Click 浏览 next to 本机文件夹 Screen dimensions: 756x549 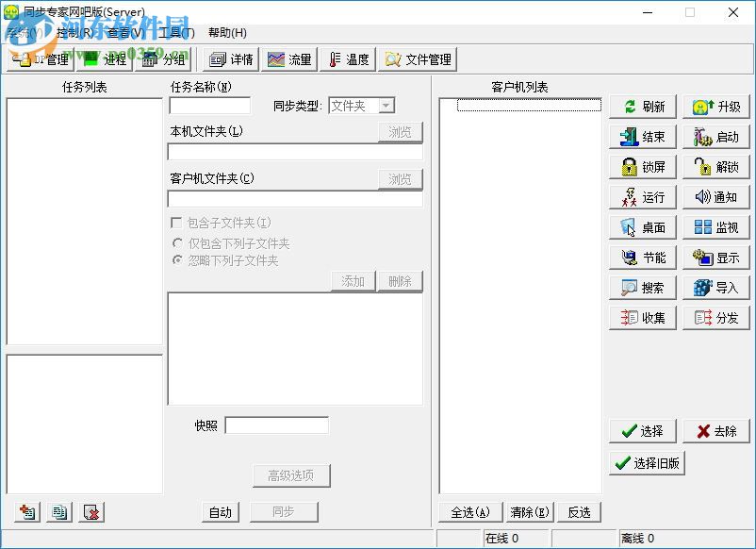coord(401,131)
